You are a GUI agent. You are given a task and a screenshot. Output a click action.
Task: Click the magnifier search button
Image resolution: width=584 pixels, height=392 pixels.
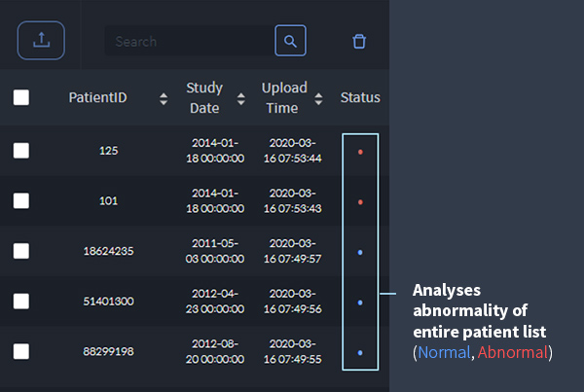click(x=290, y=41)
